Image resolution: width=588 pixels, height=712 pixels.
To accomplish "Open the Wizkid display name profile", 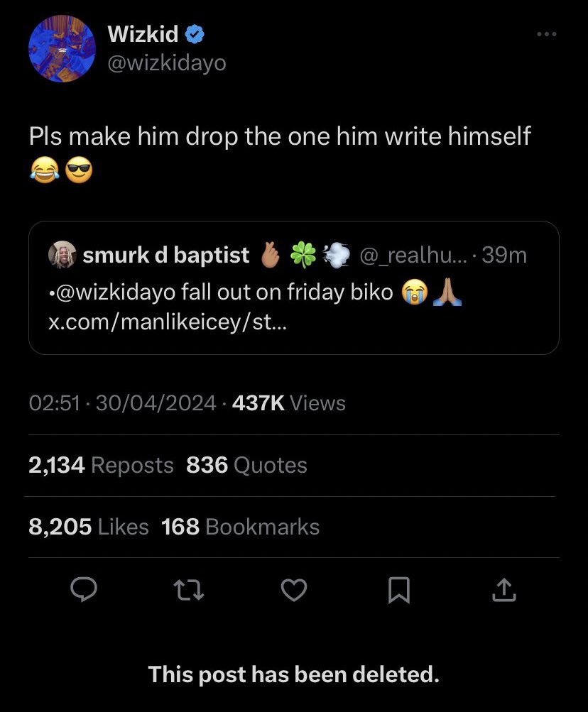I will click(x=143, y=33).
